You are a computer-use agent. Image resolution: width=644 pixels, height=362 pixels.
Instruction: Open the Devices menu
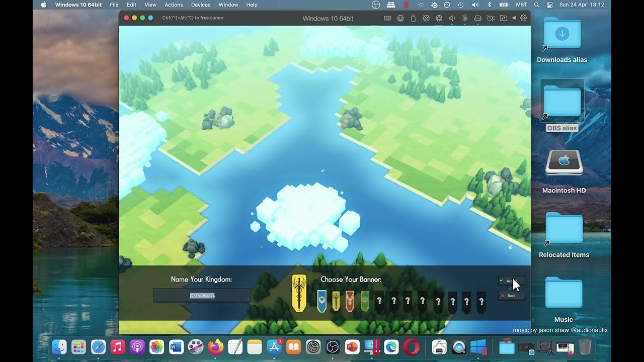point(201,5)
